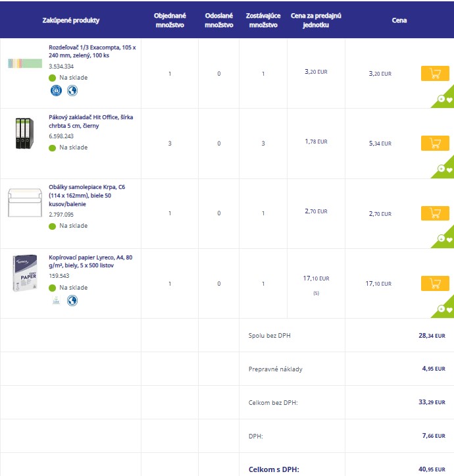Click globe eco icon under Kopírovací papier
The image size is (454, 476).
point(72,300)
